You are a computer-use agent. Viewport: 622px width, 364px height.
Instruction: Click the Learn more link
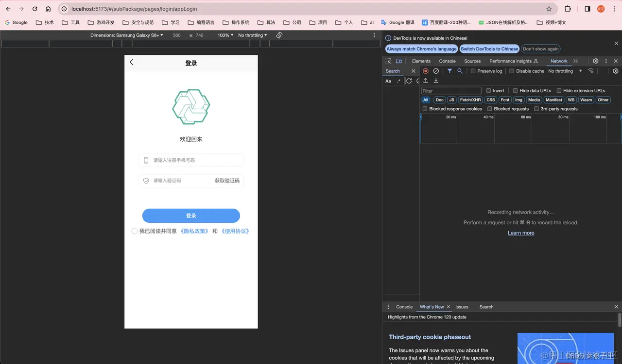click(x=521, y=233)
